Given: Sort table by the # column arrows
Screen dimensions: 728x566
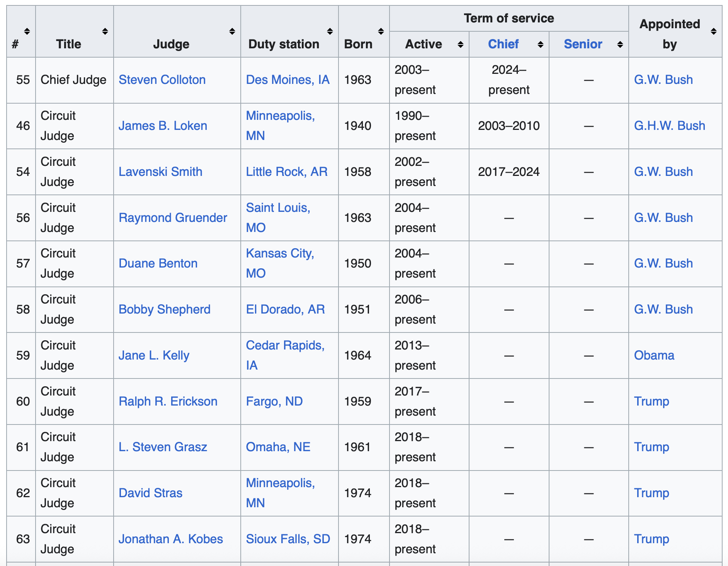Looking at the screenshot, I should tap(27, 31).
